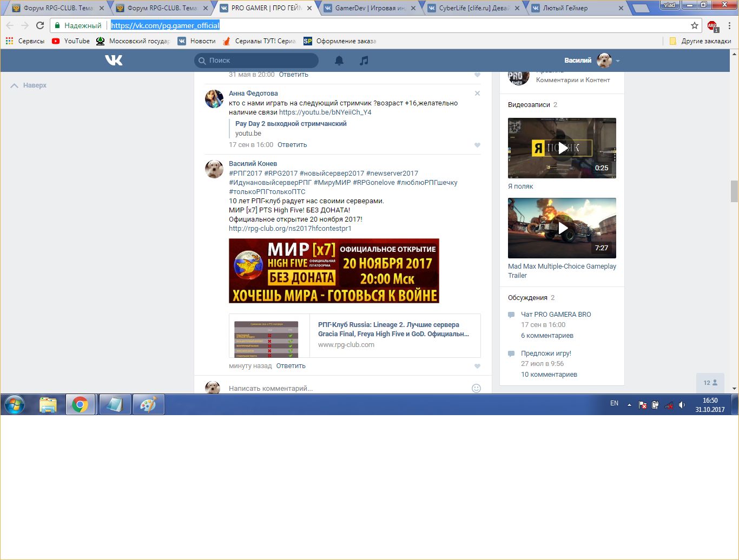Bookmark page with the star icon
The image size is (739, 560).
pyautogui.click(x=695, y=25)
